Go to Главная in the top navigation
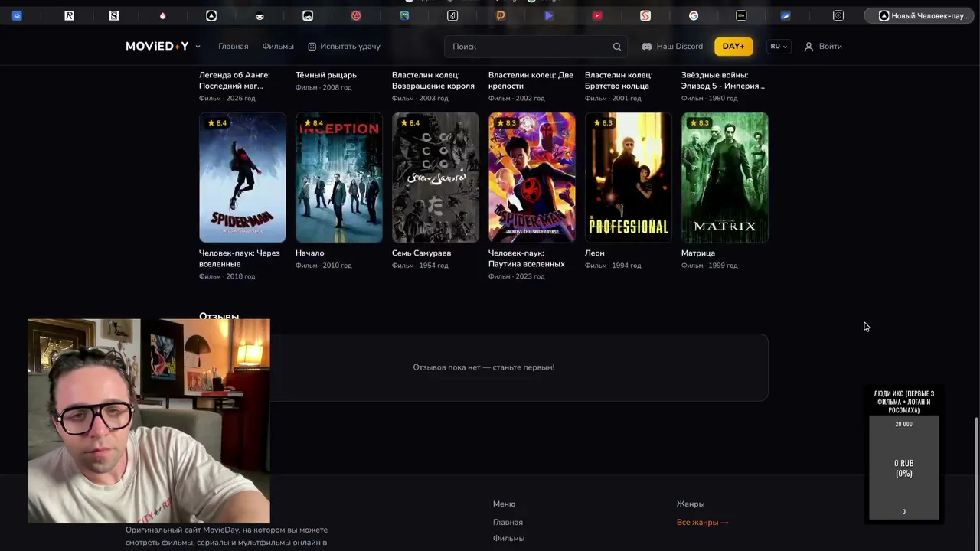Image resolution: width=980 pixels, height=551 pixels. pos(234,47)
